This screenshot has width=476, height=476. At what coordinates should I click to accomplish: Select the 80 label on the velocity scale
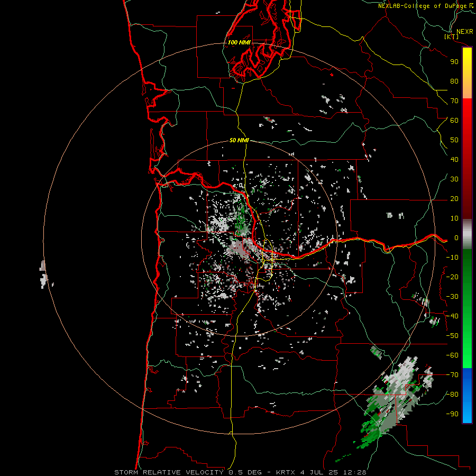click(454, 81)
